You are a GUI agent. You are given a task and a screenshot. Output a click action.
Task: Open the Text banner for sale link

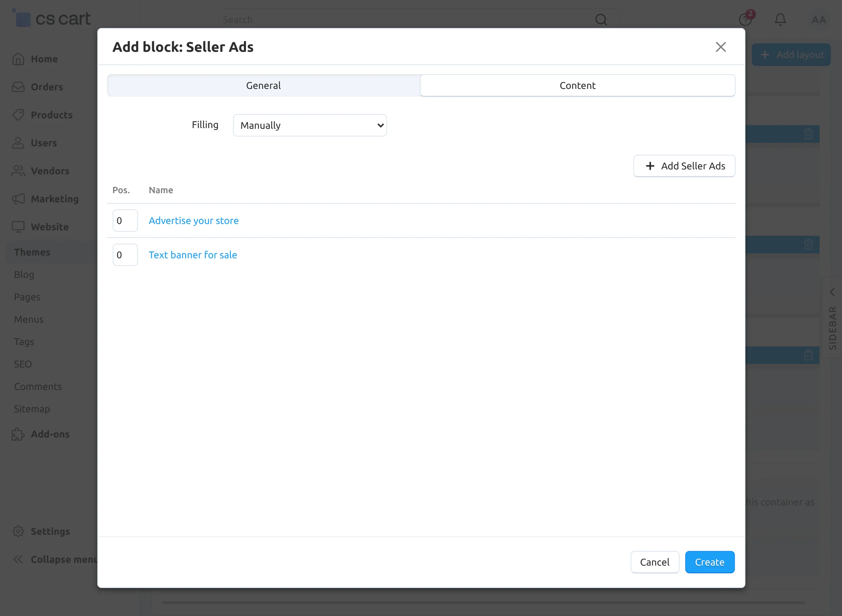193,255
